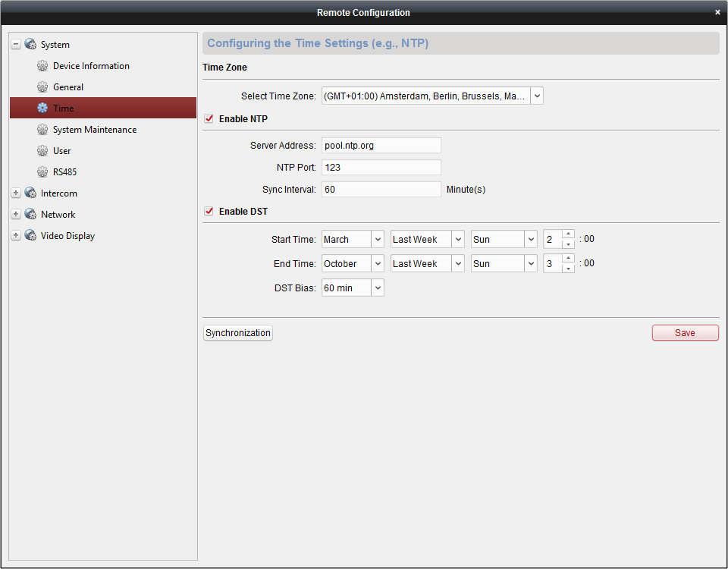This screenshot has height=569, width=728.
Task: Click the globe icon next to Video Display
Action: pos(30,235)
